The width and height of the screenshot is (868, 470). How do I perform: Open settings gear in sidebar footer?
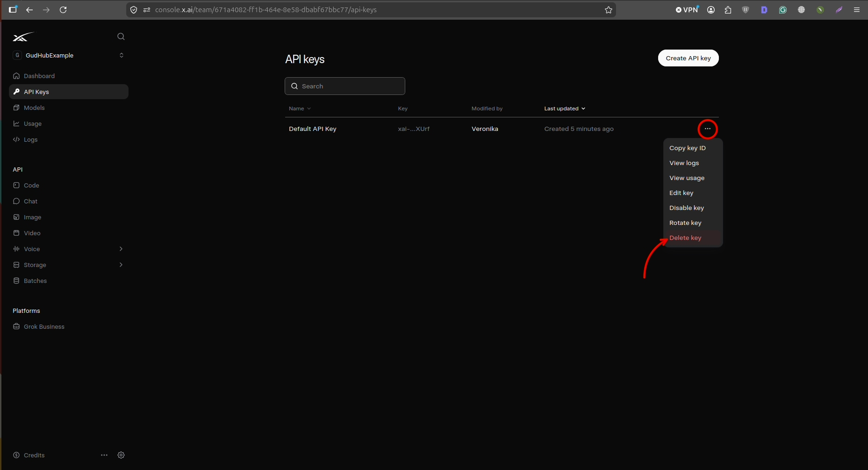click(x=121, y=455)
